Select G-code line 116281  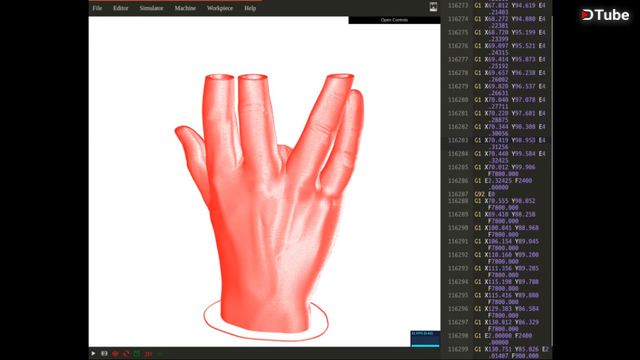pos(497,116)
